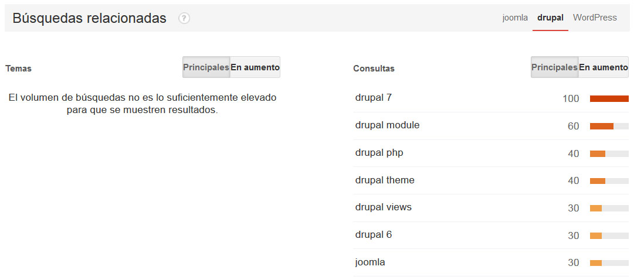The image size is (644, 280).
Task: Select En aumento under Temas
Action: [x=255, y=67]
